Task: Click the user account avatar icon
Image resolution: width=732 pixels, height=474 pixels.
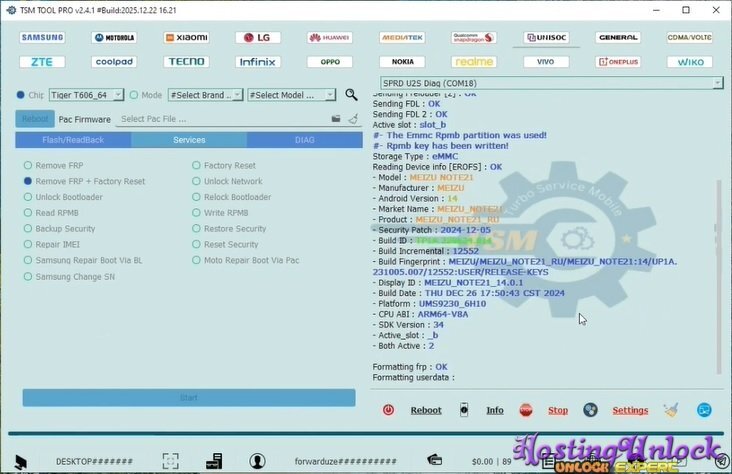Action: pos(257,461)
